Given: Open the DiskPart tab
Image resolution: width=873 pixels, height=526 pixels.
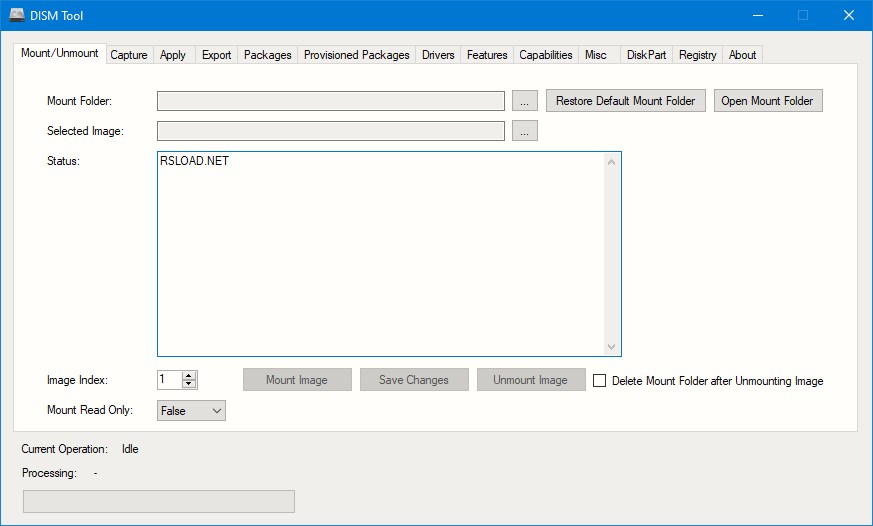Looking at the screenshot, I should click(646, 55).
